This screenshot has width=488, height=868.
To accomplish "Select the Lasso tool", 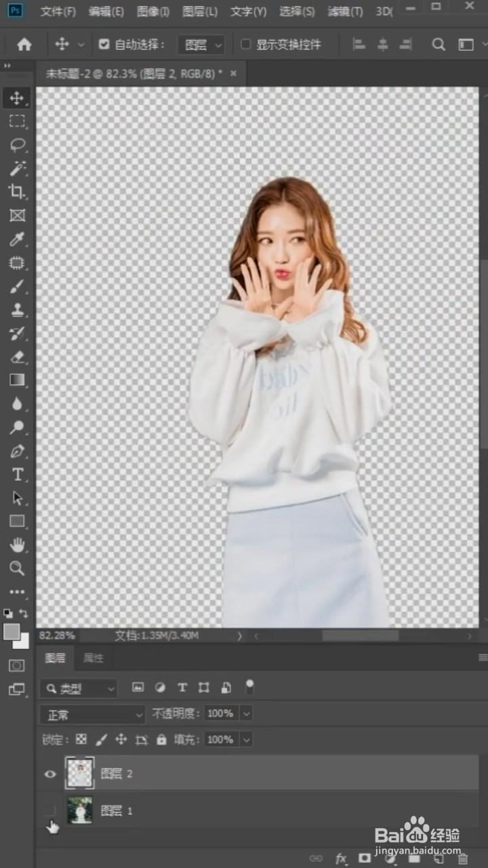I will 17,144.
